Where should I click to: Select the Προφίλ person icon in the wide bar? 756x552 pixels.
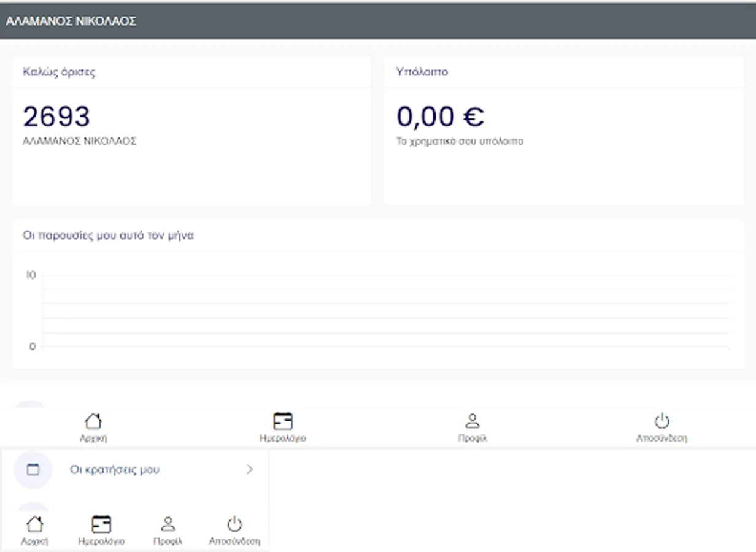pyautogui.click(x=472, y=421)
